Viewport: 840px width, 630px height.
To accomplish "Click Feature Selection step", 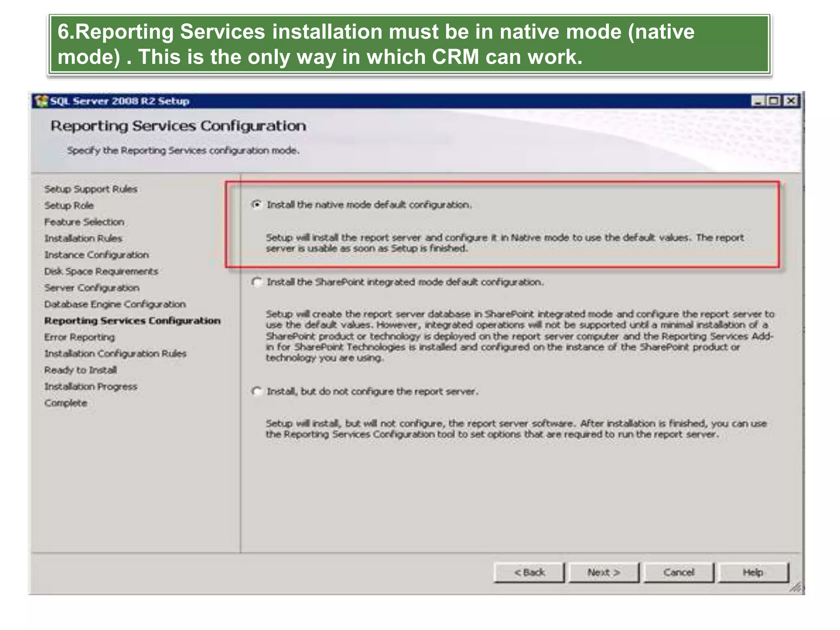I will click(x=84, y=222).
